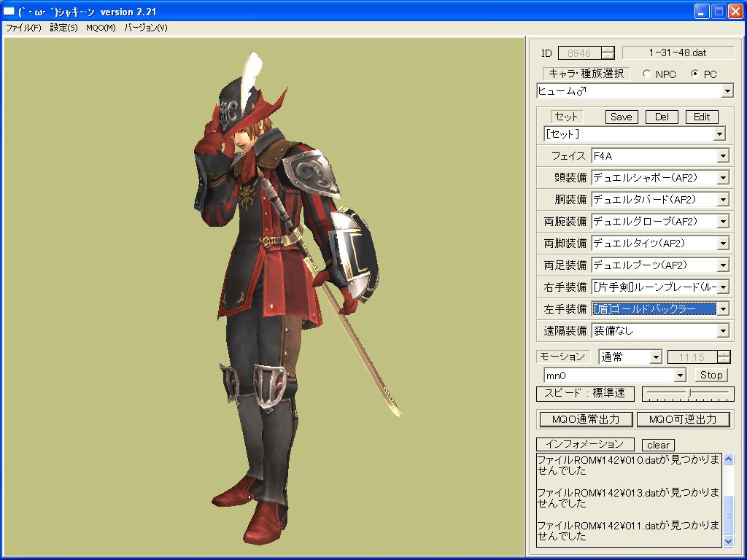Expand the フェイス F4A dropdown
747x560 pixels.
click(x=723, y=156)
